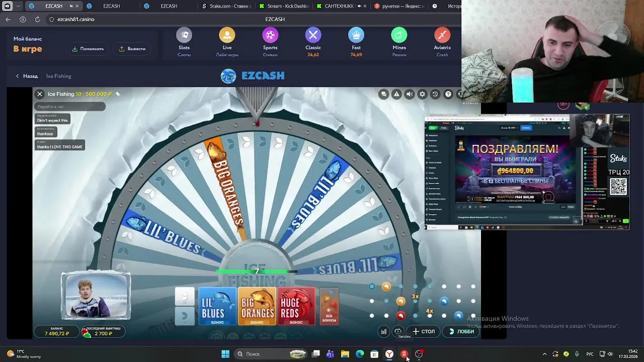Open the statistics bar chart icon
This screenshot has height=362, width=644.
[x=384, y=331]
